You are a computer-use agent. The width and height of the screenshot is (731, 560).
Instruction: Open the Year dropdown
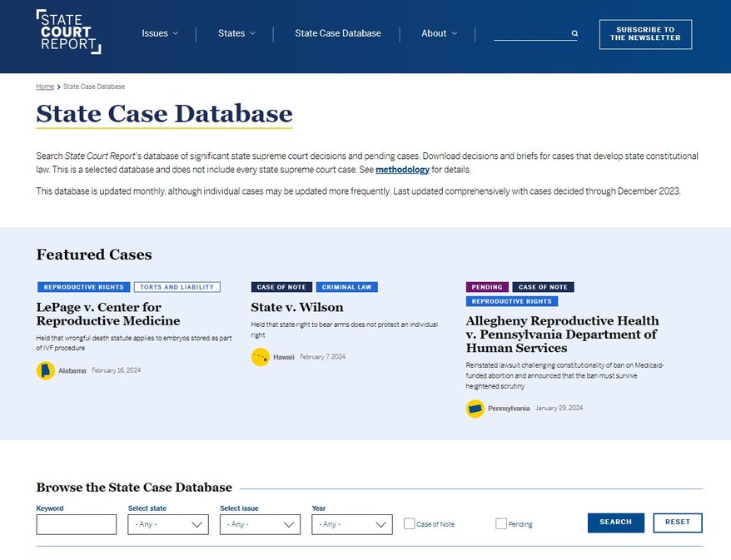[x=351, y=524]
